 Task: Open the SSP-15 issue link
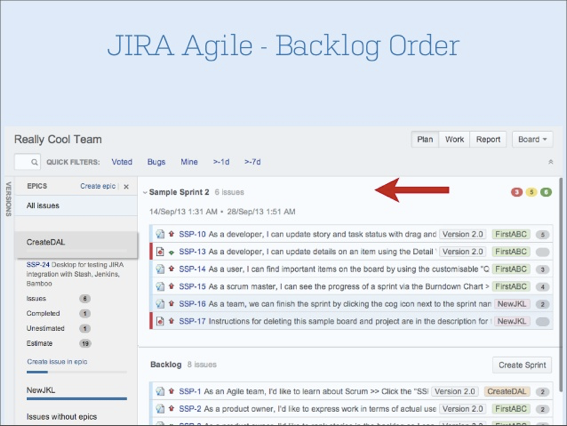192,286
